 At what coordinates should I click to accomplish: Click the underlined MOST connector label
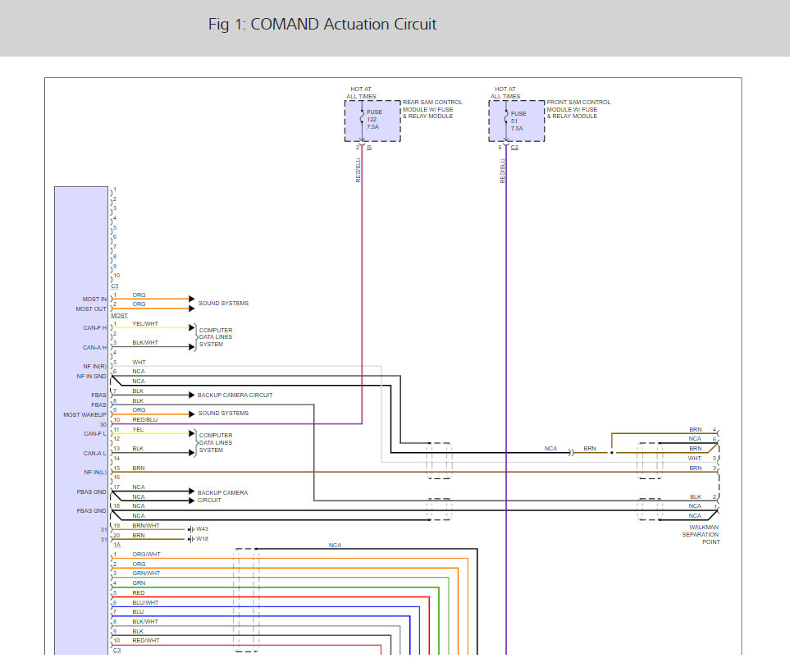point(119,316)
